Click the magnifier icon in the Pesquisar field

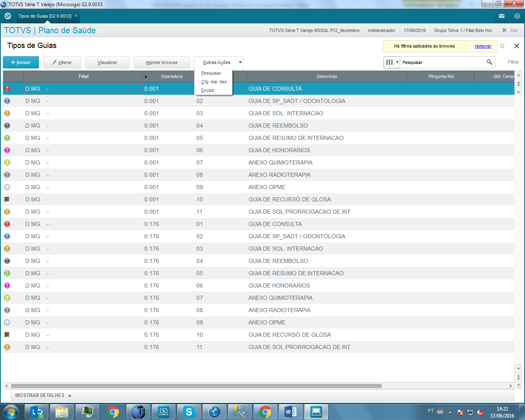point(489,62)
